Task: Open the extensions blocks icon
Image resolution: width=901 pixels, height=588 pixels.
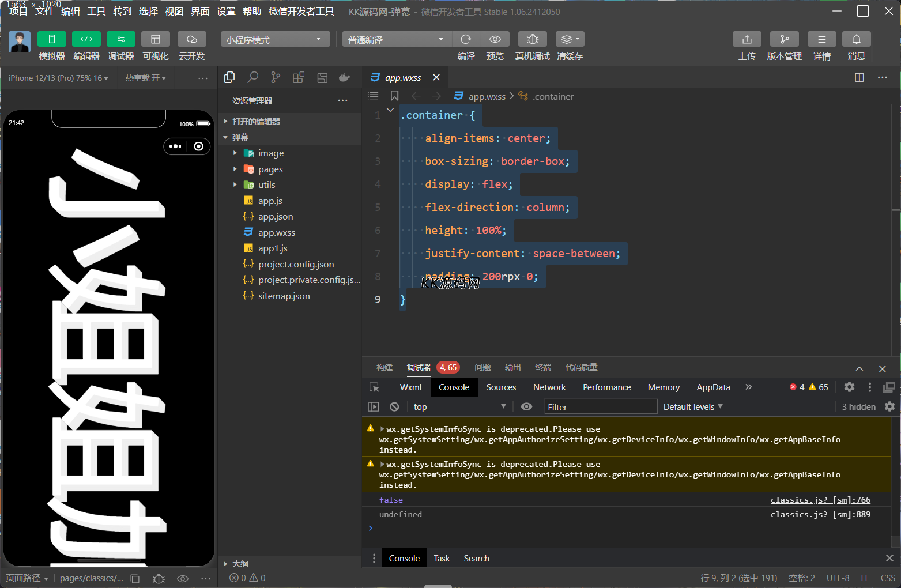Action: tap(299, 77)
